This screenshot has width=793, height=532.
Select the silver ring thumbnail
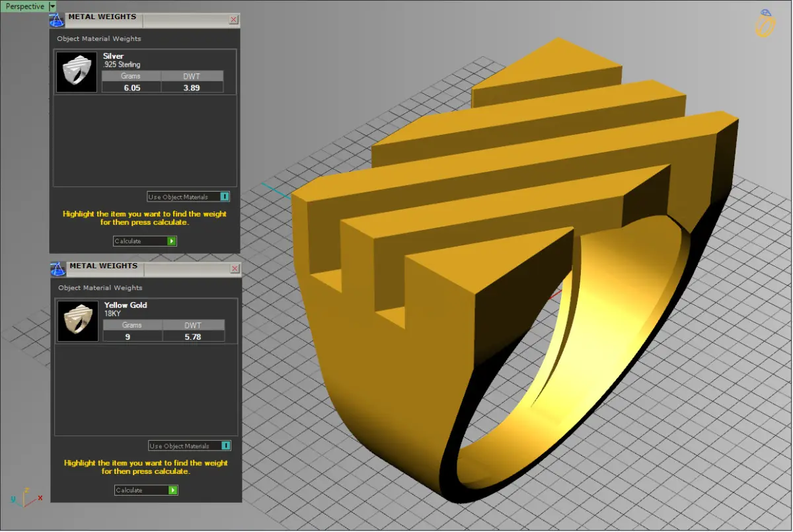(77, 72)
